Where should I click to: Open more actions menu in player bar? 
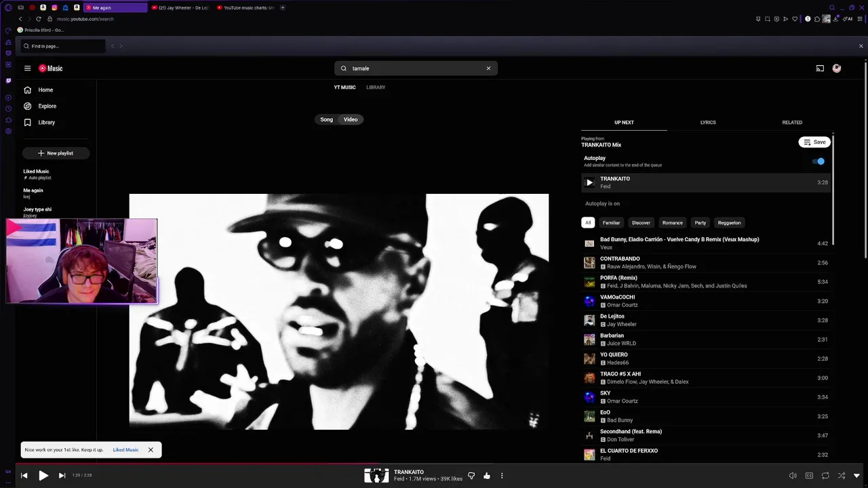click(502, 476)
